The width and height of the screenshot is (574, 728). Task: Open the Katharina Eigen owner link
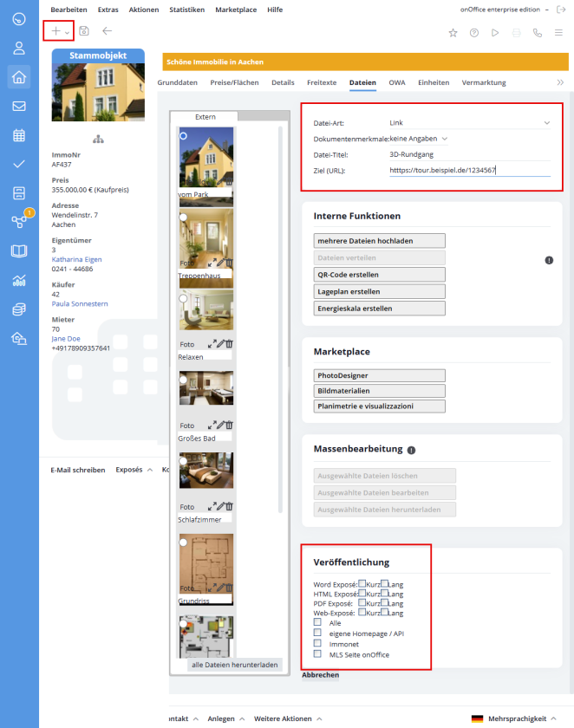point(76,259)
